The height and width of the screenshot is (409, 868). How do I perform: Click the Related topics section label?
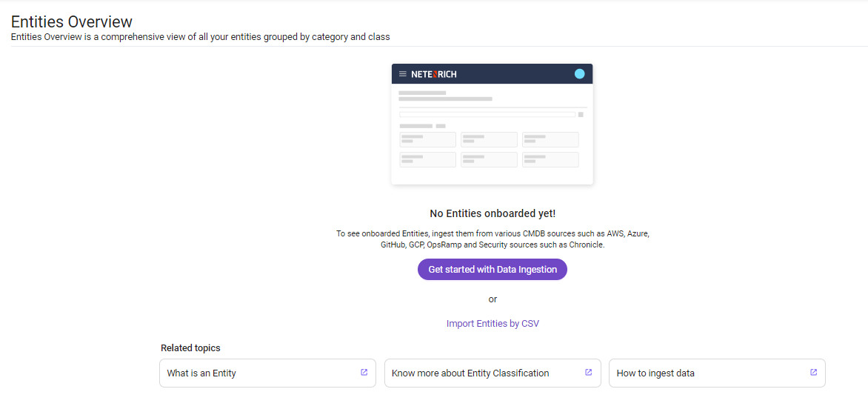(190, 348)
